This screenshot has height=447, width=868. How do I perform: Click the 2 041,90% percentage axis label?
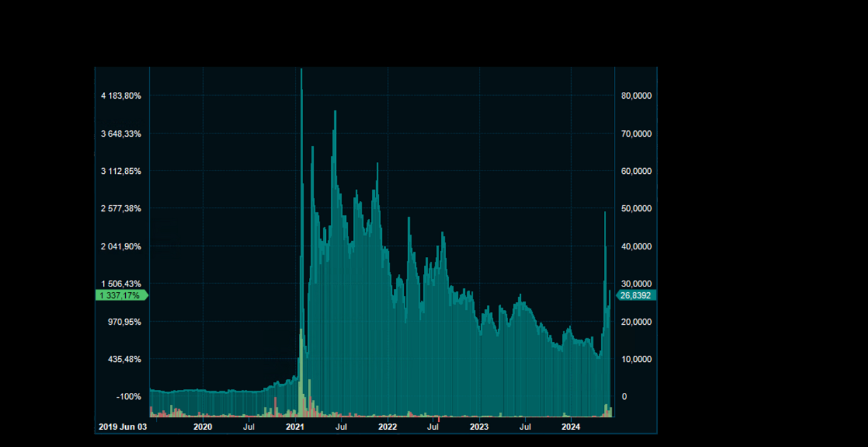(x=121, y=246)
